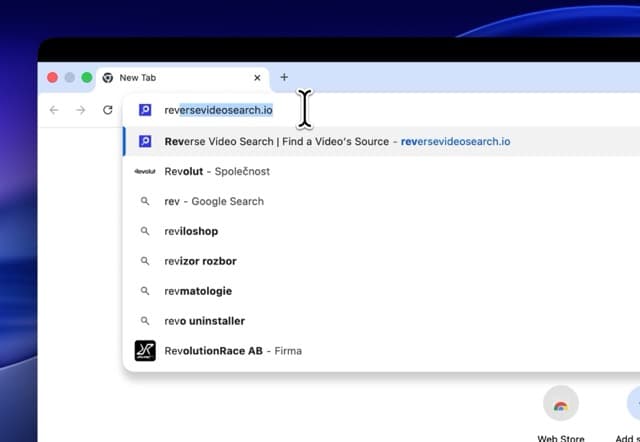
Task: Click the forward navigation arrow
Action: (x=81, y=110)
